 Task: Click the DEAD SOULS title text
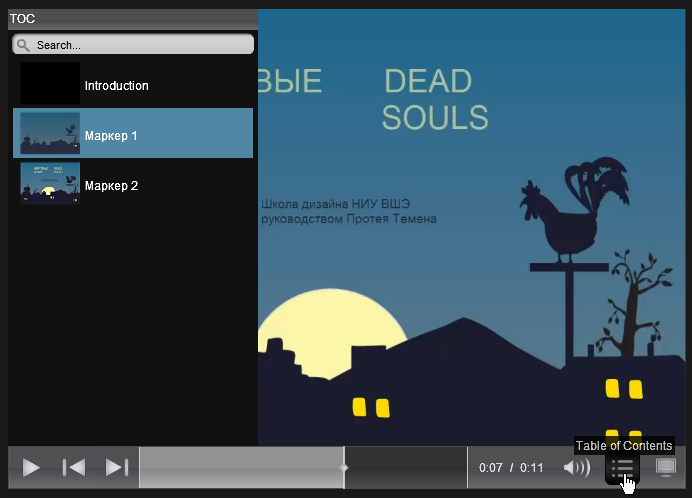click(x=435, y=99)
